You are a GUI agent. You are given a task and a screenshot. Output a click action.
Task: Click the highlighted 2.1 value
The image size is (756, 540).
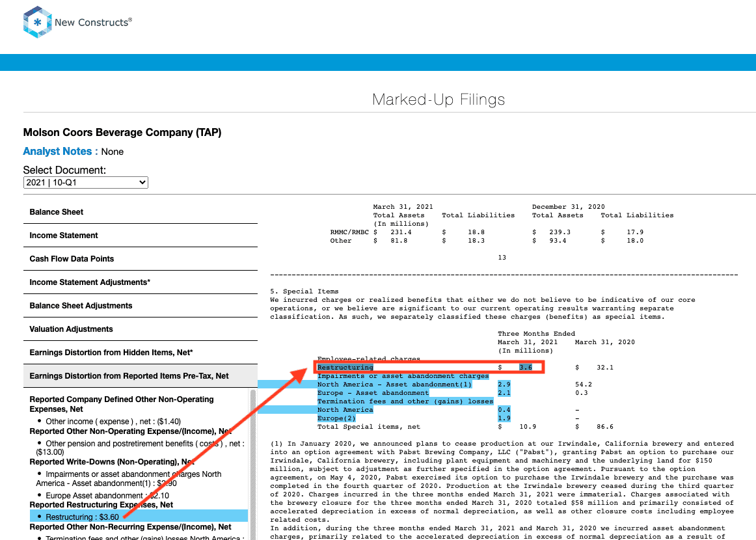click(x=504, y=393)
